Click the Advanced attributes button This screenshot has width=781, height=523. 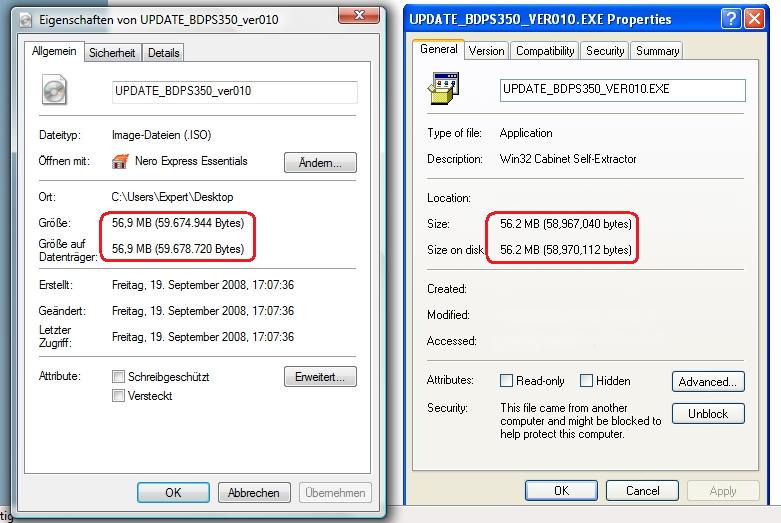point(708,381)
